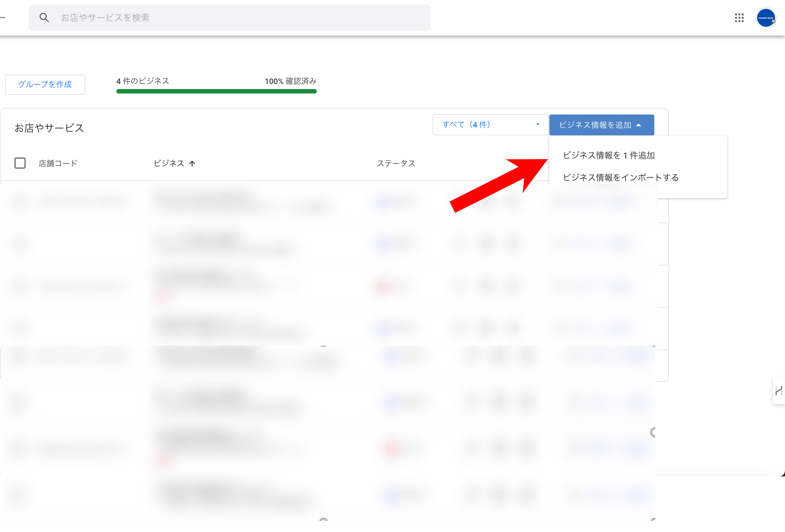Click the 100% 確認済み label
The image size is (785, 532).
click(291, 81)
